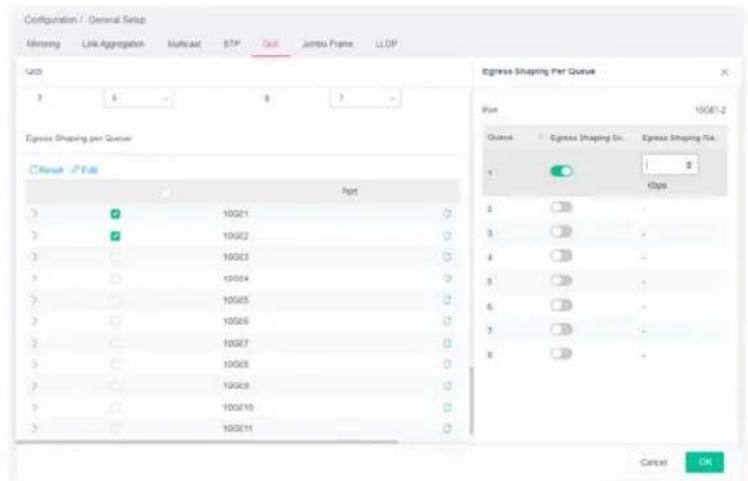Enable egress shaping for queue 8
The width and height of the screenshot is (748, 481).
click(561, 354)
